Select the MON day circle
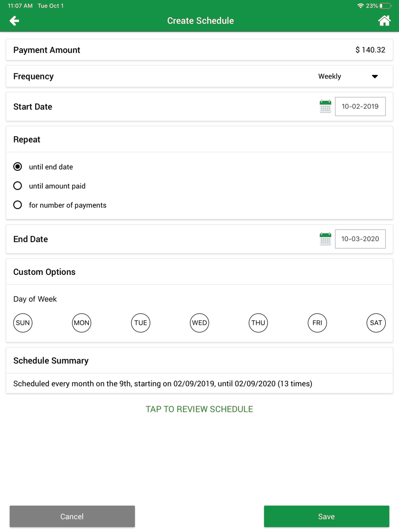Screen dimensions: 399x532 82,323
